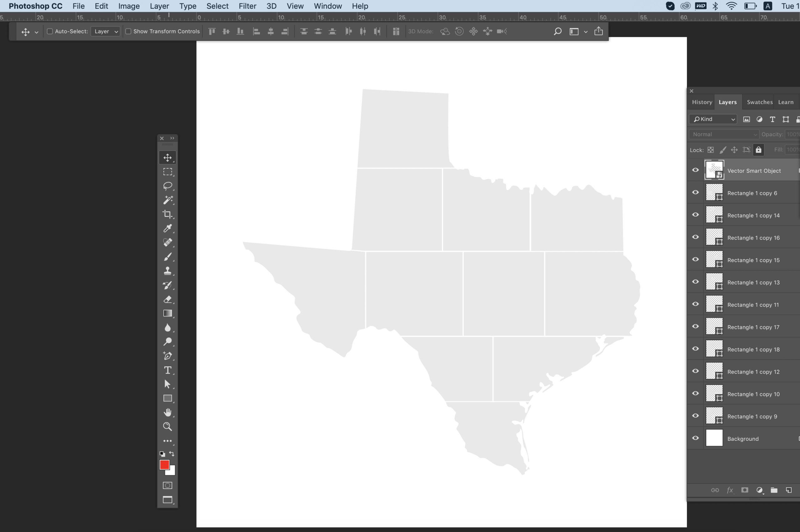Click the red foreground color swatch
This screenshot has height=532, width=800.
(x=164, y=464)
